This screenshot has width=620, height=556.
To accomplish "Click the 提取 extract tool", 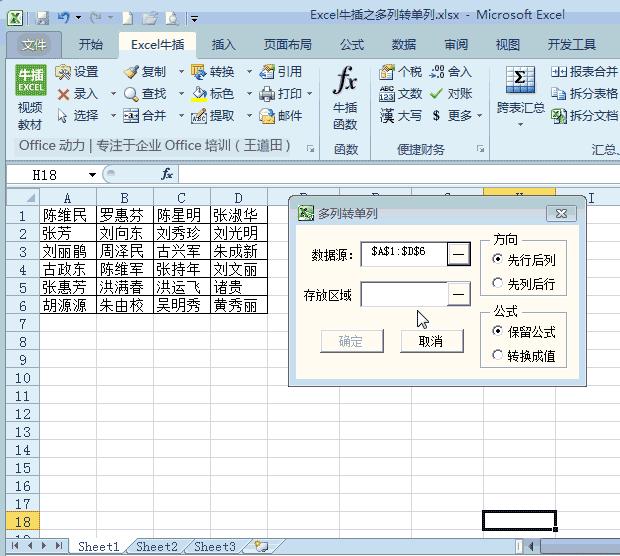I will 213,115.
